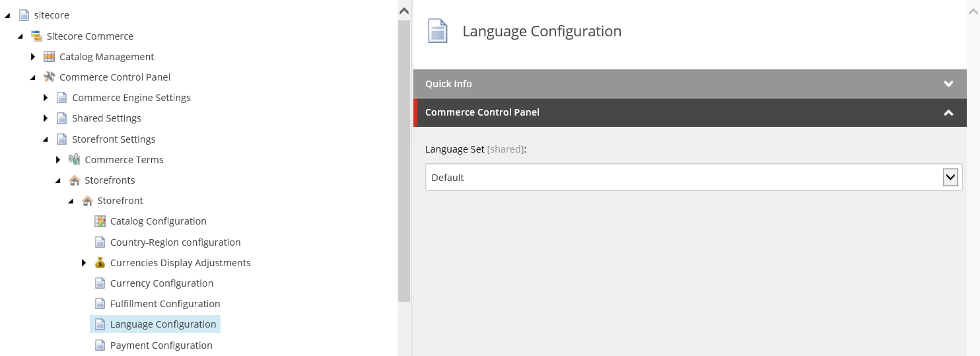Select the Payment Configuration item
This screenshot has width=980, height=356.
coord(161,345)
